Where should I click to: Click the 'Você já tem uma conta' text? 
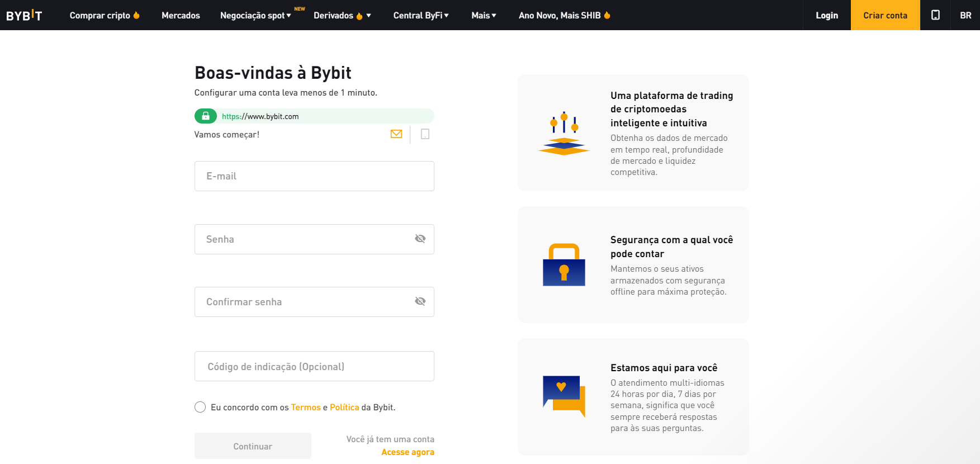(x=390, y=439)
